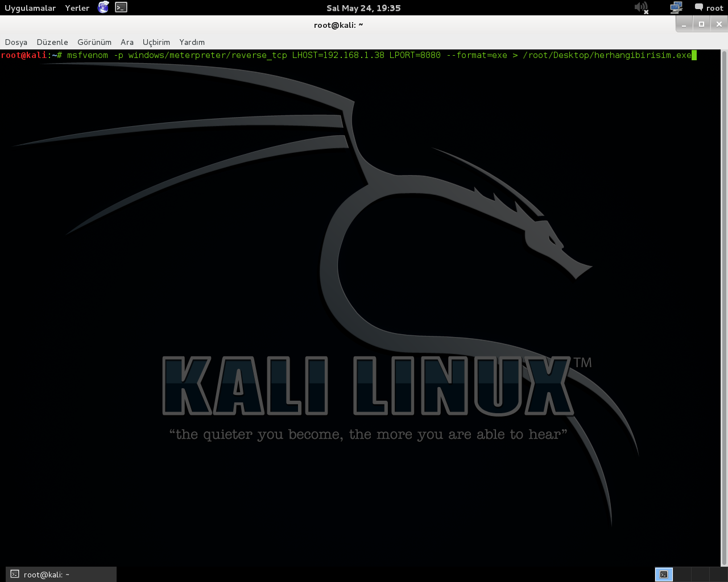Close the root@kali terminal window
The width and height of the screenshot is (728, 582).
[719, 24]
